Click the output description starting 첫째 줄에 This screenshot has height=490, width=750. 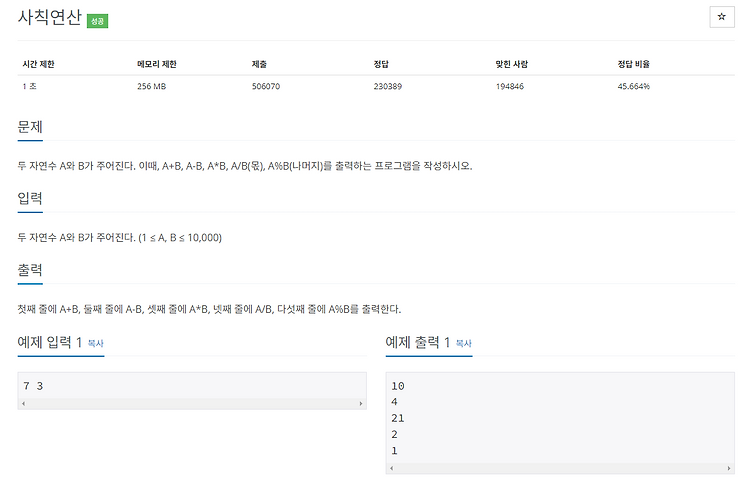click(209, 309)
